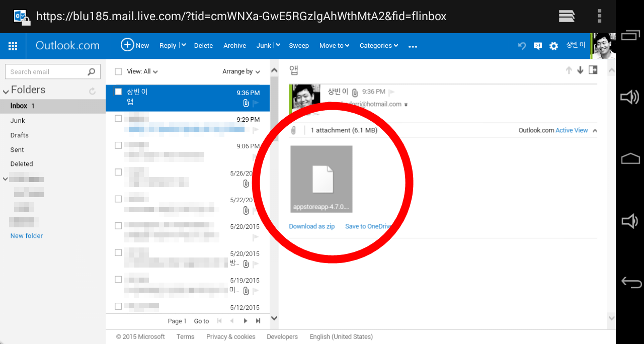The height and width of the screenshot is (344, 644).
Task: Open the Categories dropdown
Action: click(x=379, y=45)
